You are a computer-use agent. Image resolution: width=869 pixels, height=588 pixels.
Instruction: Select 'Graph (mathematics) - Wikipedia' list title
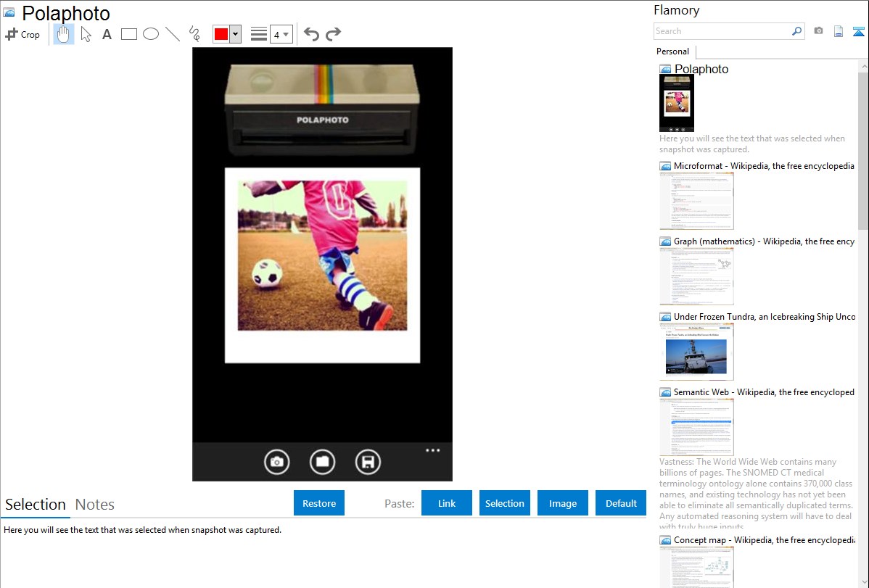764,241
